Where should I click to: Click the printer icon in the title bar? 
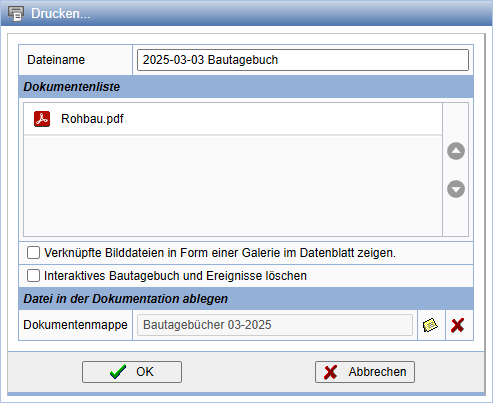[x=16, y=14]
